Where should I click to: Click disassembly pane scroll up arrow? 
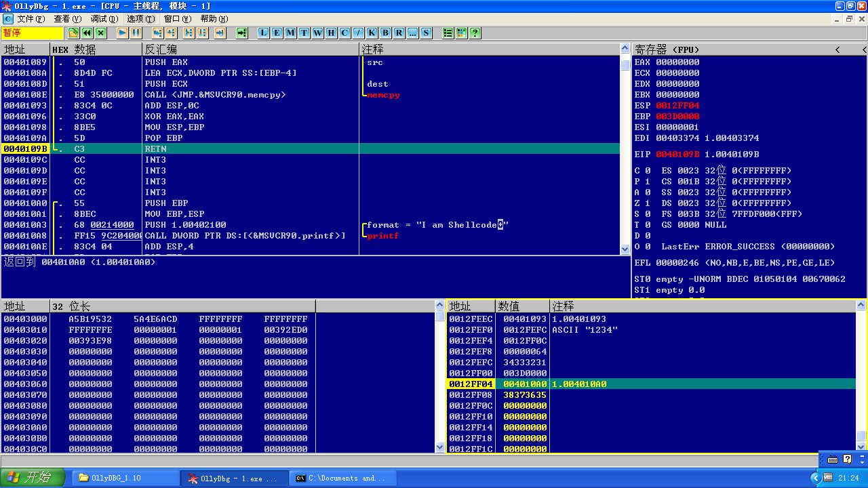pos(625,49)
